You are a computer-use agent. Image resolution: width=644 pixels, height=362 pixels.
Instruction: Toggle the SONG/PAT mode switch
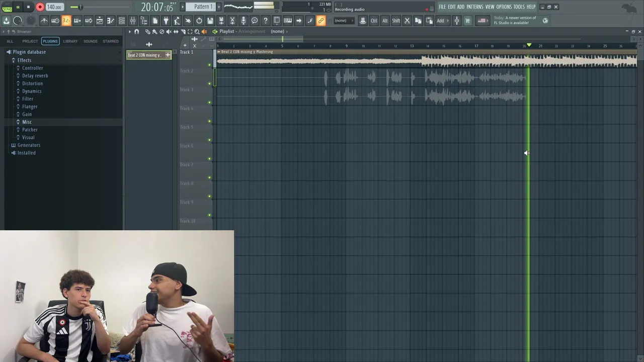[x=7, y=7]
